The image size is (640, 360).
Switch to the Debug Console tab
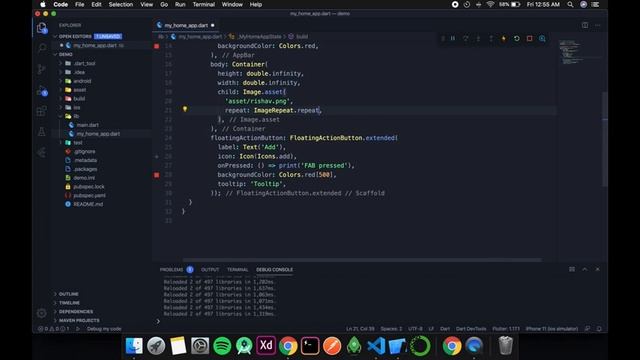[274, 269]
